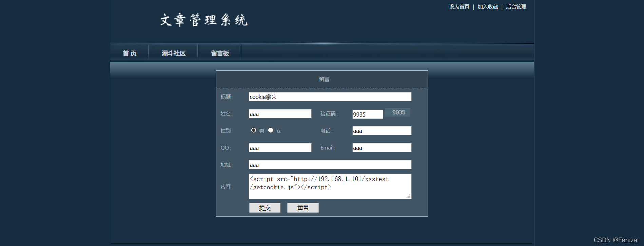Click the 验证码 field showing 9935

pyautogui.click(x=368, y=114)
